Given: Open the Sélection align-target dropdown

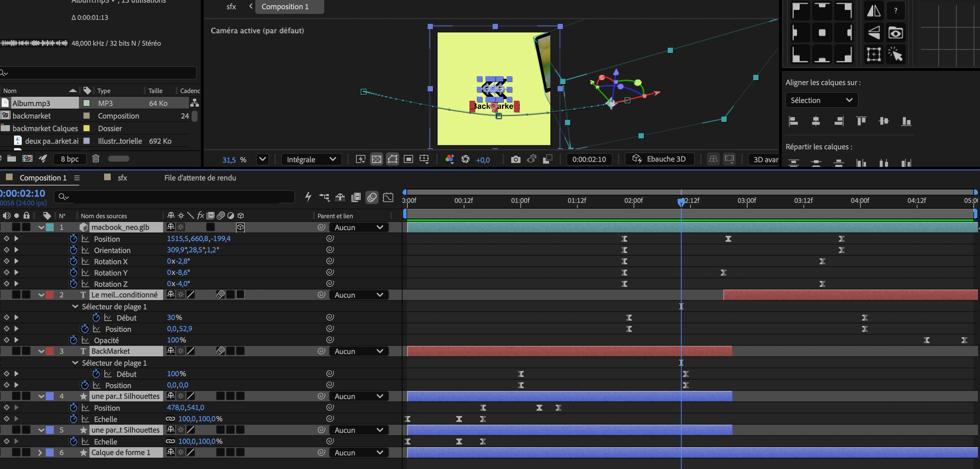Looking at the screenshot, I should click(821, 100).
